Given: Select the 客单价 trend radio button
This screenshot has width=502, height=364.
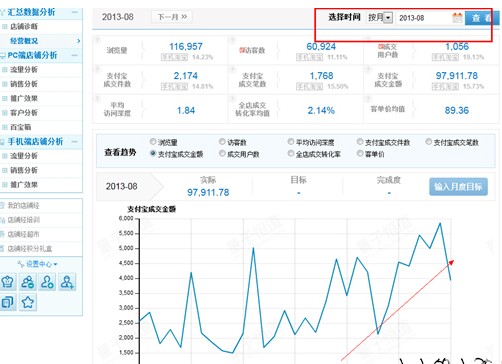Looking at the screenshot, I should point(360,153).
